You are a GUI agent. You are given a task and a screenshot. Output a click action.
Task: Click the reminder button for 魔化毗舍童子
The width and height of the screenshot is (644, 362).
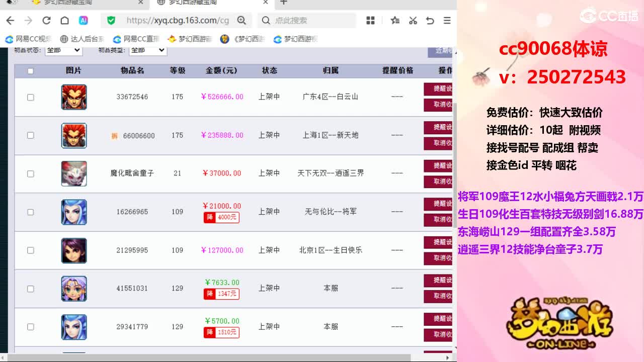(x=438, y=165)
